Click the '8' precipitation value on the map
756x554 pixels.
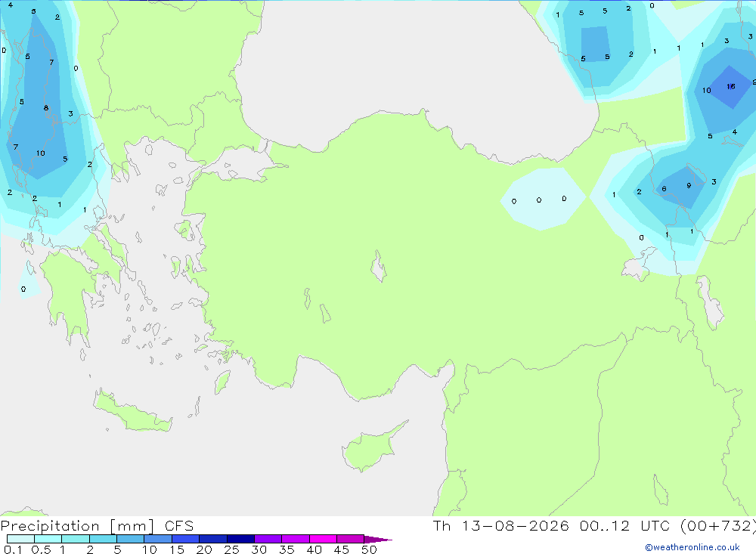(x=46, y=107)
